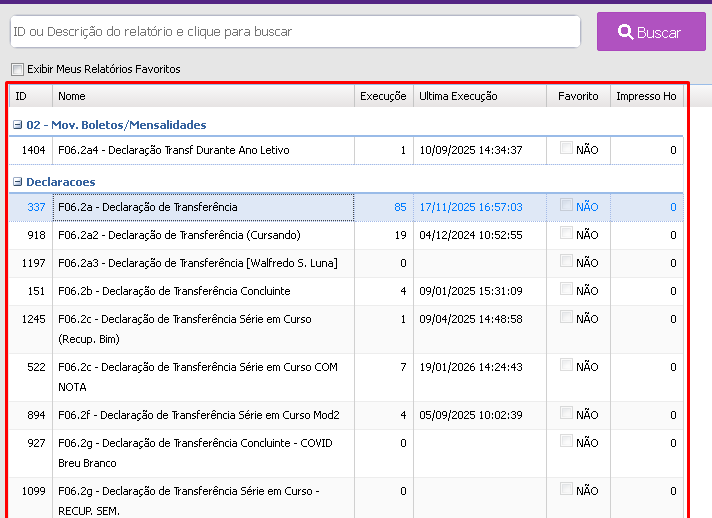Screen dimensions: 712x518
Task: Toggle favorite checkbox for report 1404
Action: pyautogui.click(x=567, y=149)
